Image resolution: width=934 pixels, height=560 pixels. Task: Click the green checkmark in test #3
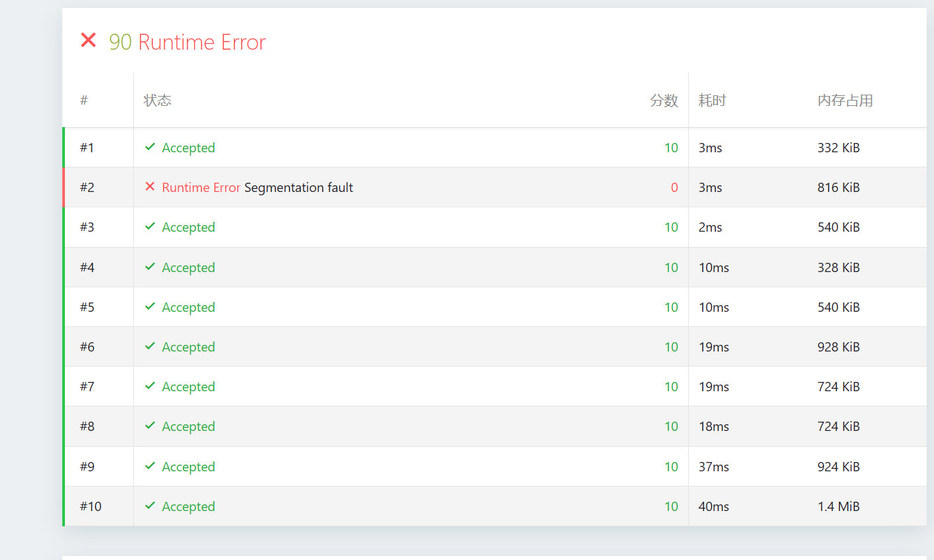pos(150,226)
